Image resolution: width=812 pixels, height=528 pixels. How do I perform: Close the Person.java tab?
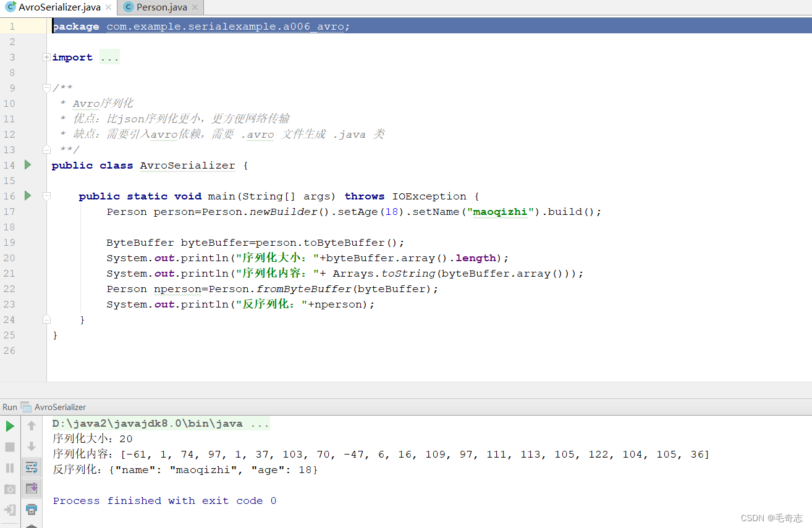coord(195,7)
